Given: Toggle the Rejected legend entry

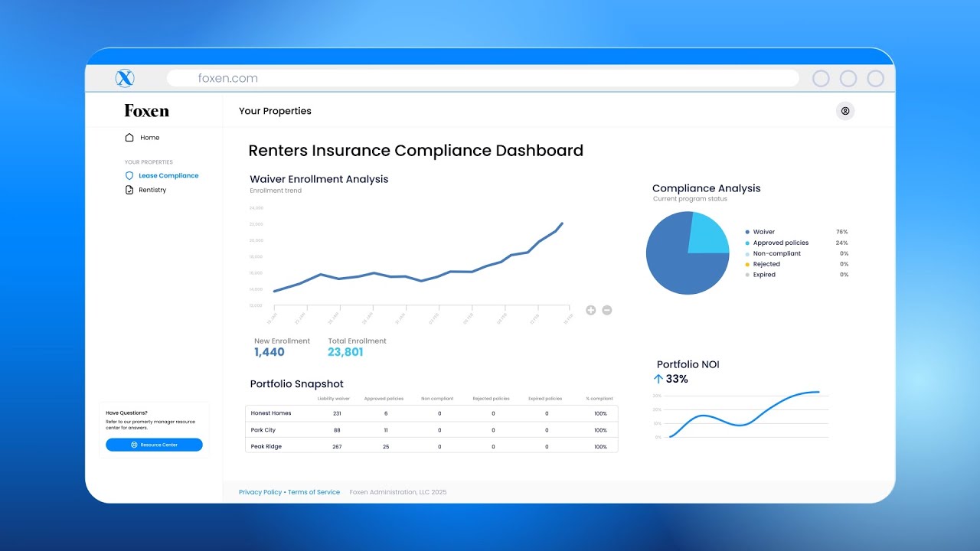Looking at the screenshot, I should coord(766,264).
